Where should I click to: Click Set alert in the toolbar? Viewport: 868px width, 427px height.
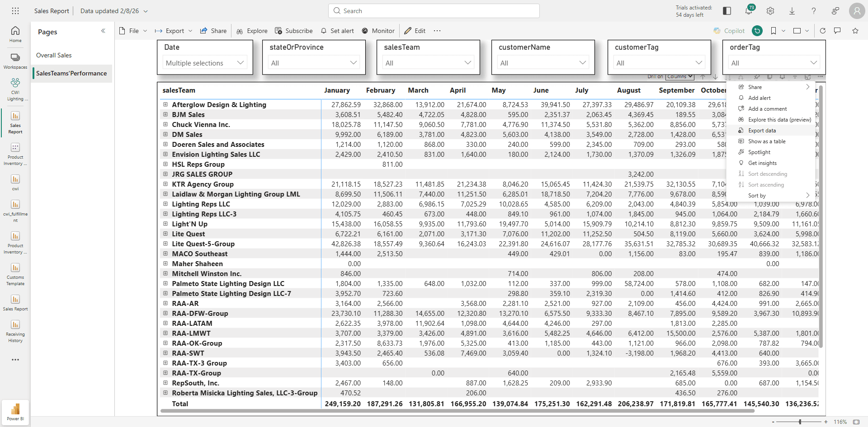click(x=337, y=31)
